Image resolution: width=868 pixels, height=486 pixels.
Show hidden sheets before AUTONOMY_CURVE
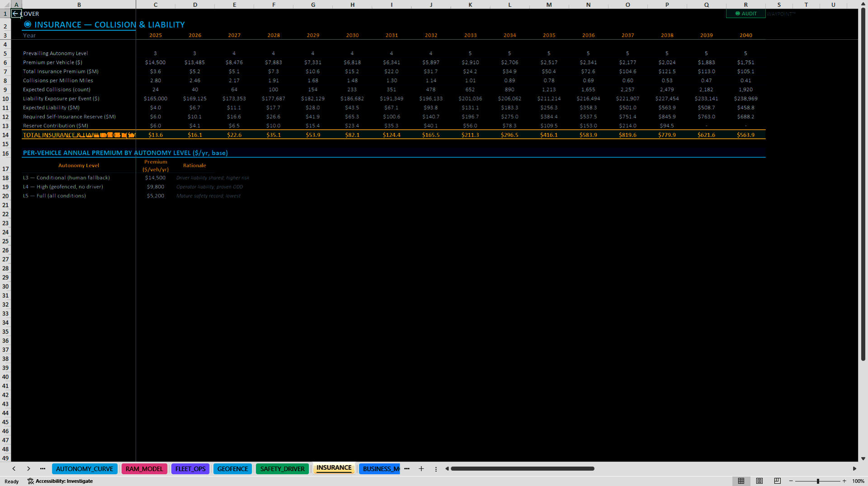[x=42, y=469]
